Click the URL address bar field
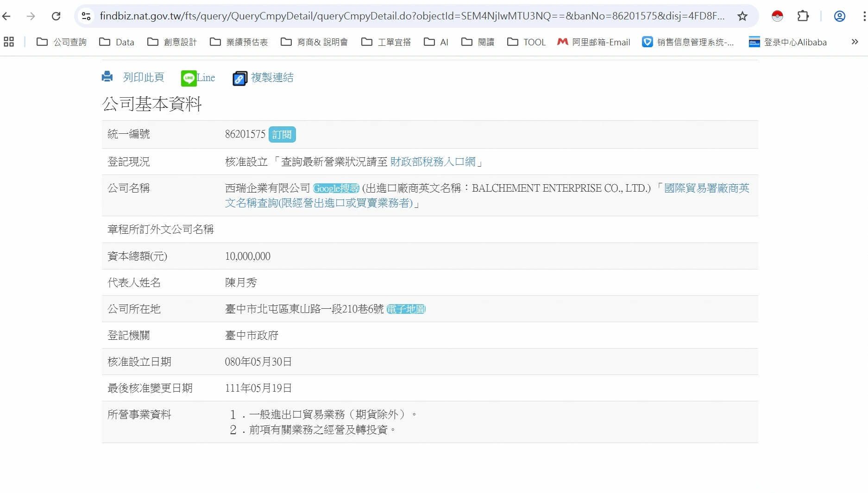The width and height of the screenshot is (868, 493). coord(411,16)
